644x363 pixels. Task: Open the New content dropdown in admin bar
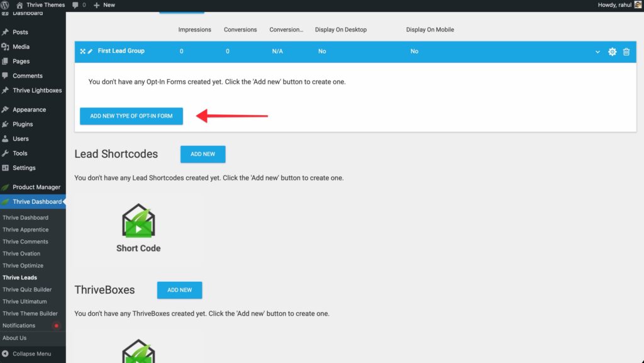(104, 5)
